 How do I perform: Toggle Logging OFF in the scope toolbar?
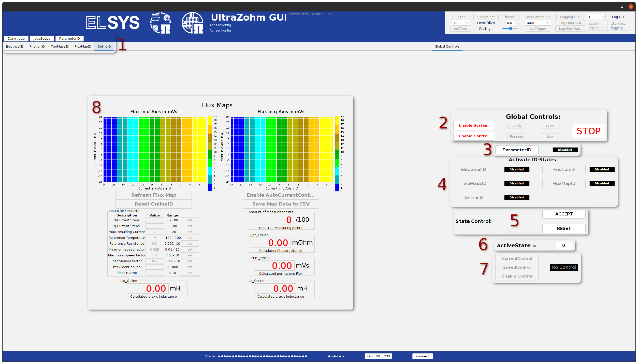(570, 17)
